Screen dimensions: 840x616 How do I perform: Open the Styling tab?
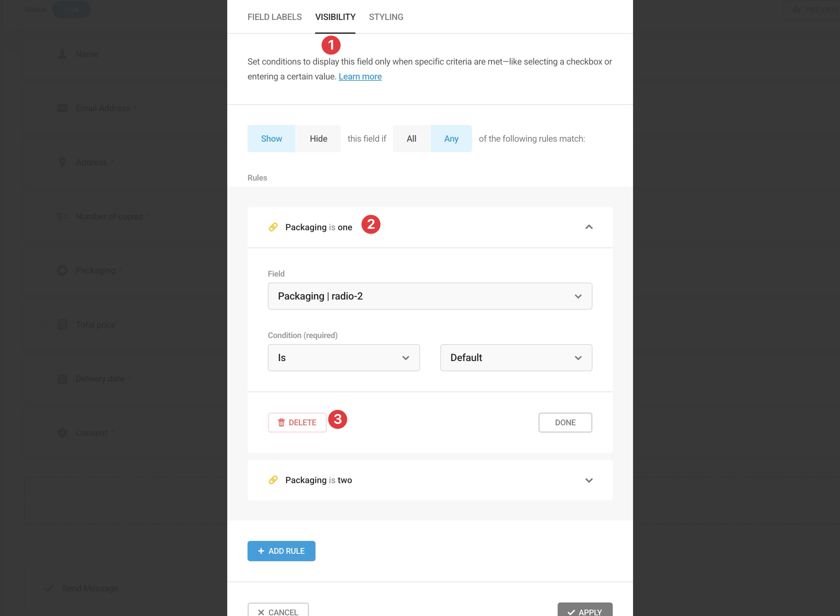pyautogui.click(x=386, y=17)
